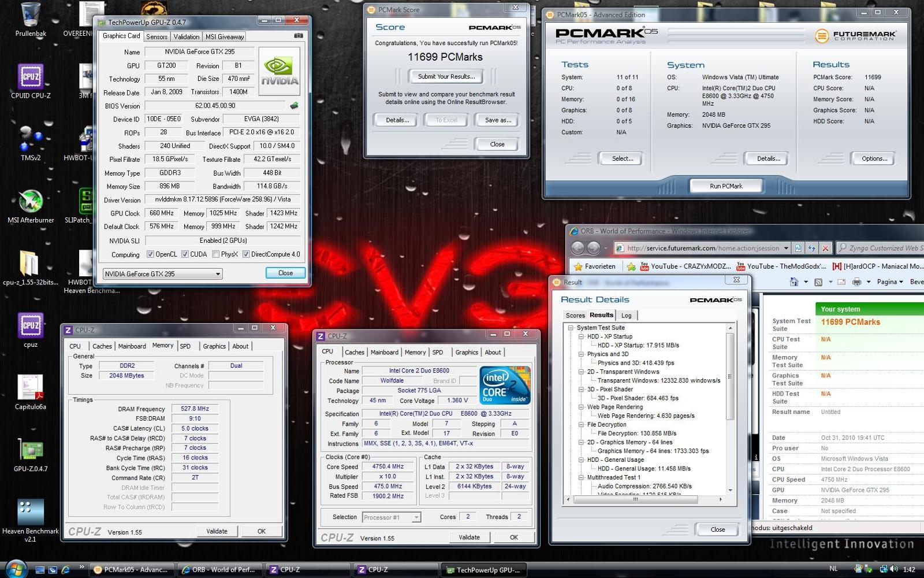The width and height of the screenshot is (924, 578).
Task: Launch Heaven Benchmark v2.1 shortcut
Action: click(31, 521)
